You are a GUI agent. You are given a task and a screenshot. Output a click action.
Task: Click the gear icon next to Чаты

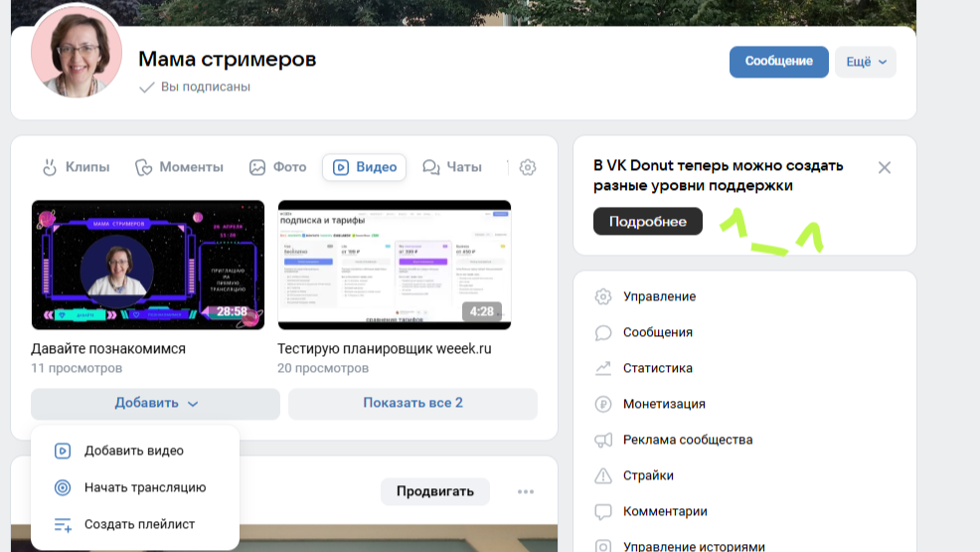(x=528, y=167)
